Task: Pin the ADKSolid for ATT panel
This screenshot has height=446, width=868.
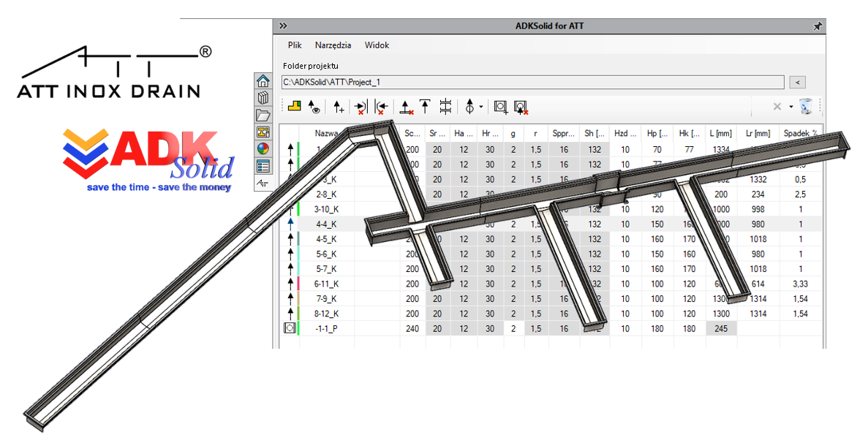Action: (x=817, y=26)
